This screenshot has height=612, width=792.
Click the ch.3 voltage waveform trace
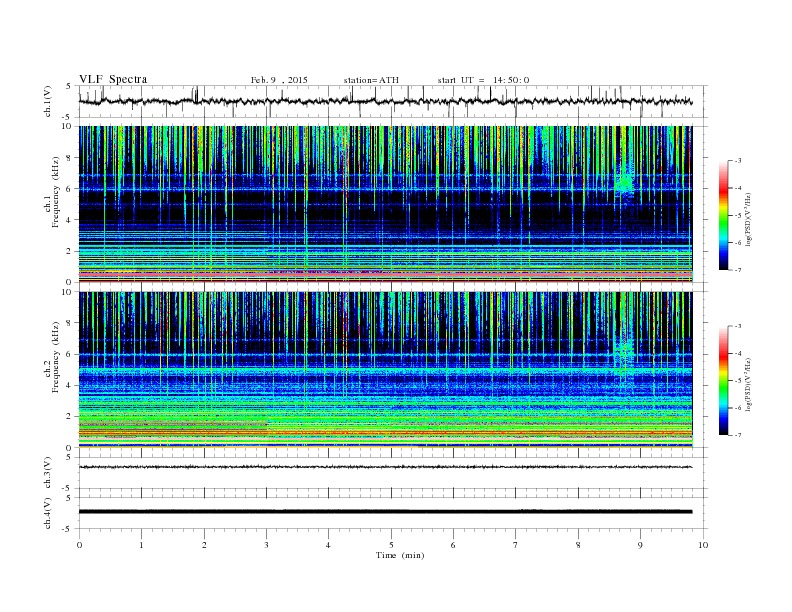click(385, 467)
